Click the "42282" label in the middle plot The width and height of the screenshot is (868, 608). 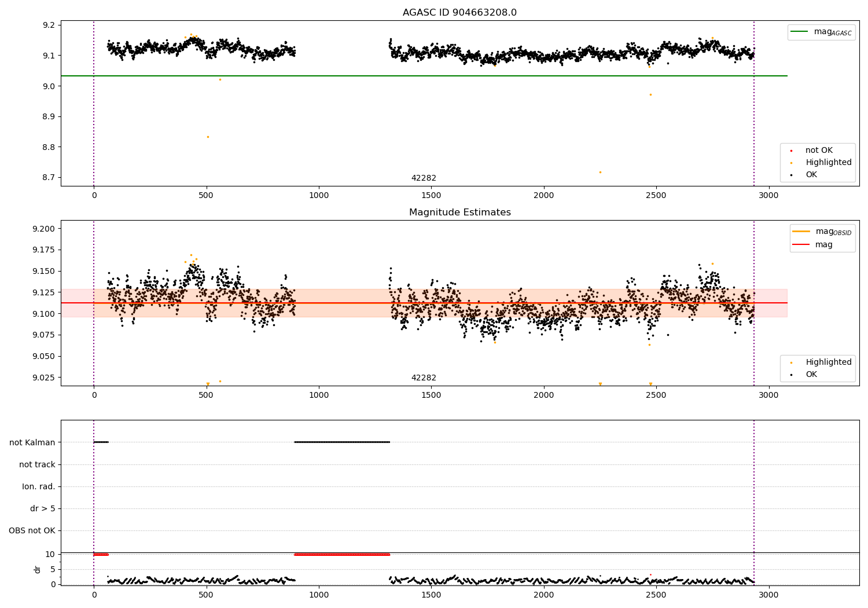coord(424,378)
